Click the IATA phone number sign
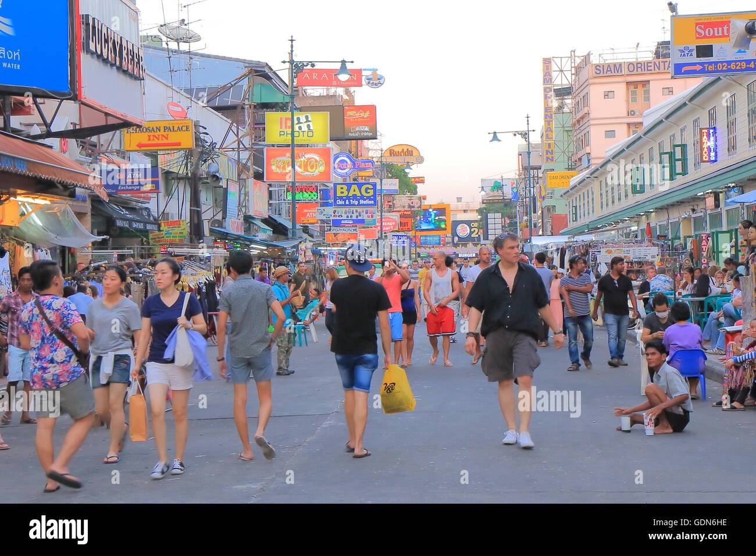This screenshot has height=556, width=756. (x=713, y=44)
